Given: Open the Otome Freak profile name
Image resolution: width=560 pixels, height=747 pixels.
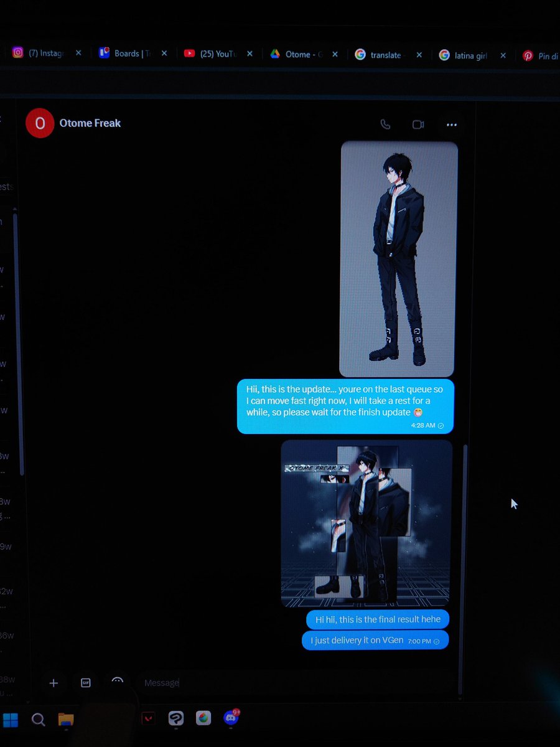Looking at the screenshot, I should (x=90, y=123).
